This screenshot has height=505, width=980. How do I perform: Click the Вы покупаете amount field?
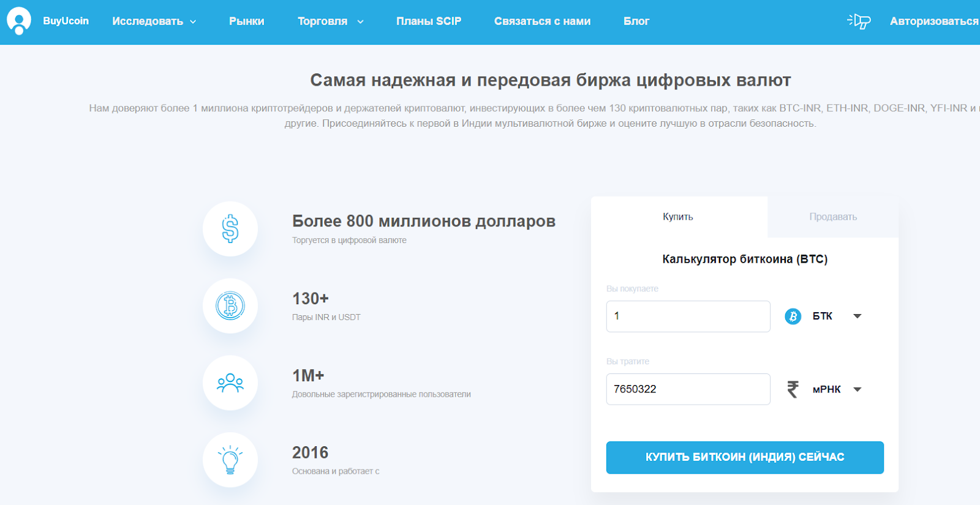(x=688, y=316)
